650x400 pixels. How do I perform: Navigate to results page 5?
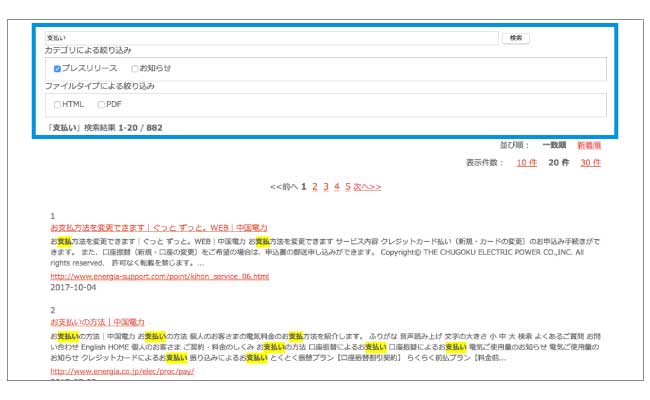[x=347, y=186]
